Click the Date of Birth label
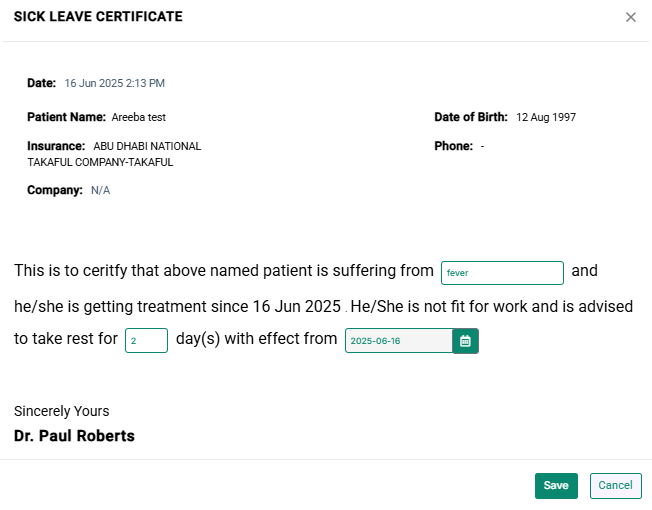This screenshot has width=652, height=510. (x=471, y=117)
